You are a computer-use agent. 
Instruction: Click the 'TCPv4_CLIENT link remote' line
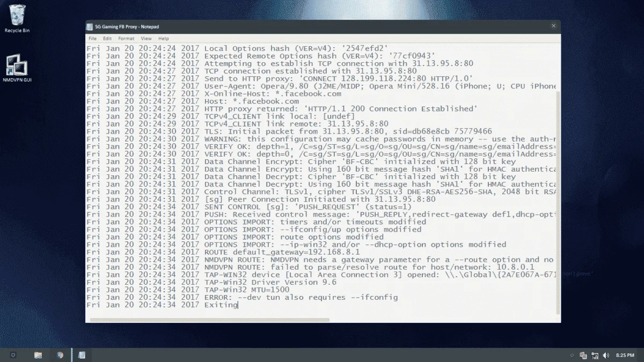237,123
